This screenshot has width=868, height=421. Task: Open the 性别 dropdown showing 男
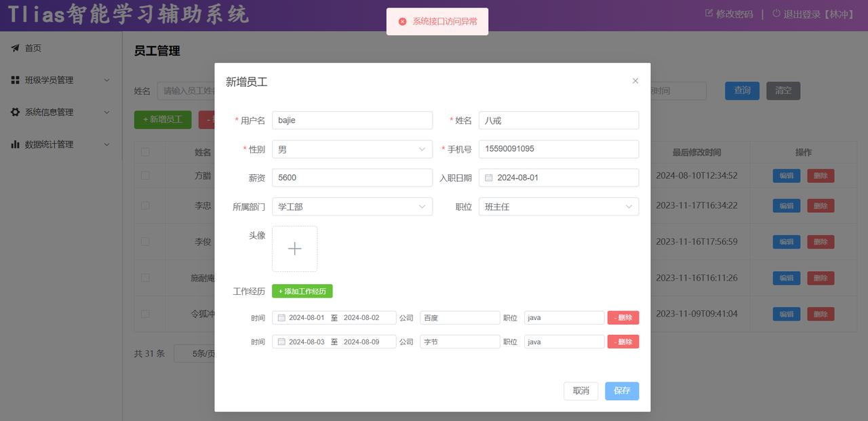[x=352, y=149]
